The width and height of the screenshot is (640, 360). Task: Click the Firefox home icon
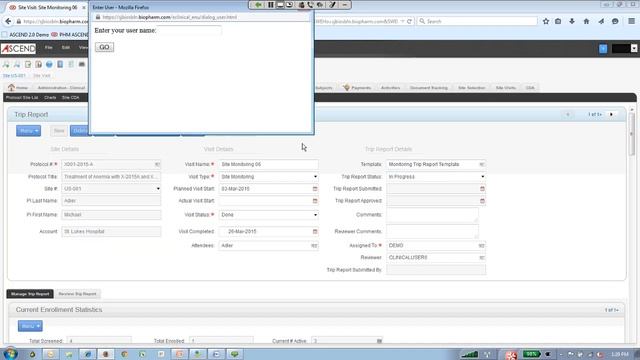pyautogui.click(x=586, y=21)
